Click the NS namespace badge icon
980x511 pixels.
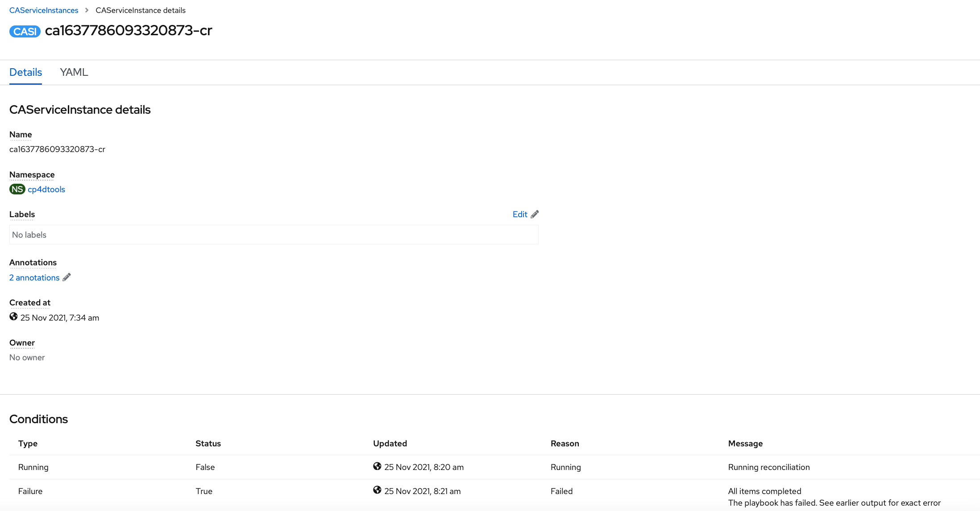[x=17, y=189]
